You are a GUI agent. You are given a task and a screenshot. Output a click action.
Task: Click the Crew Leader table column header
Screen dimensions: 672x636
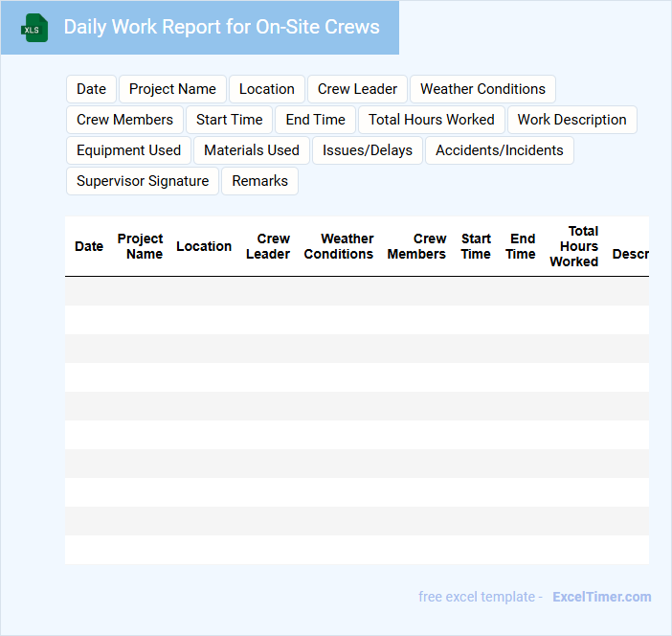268,246
